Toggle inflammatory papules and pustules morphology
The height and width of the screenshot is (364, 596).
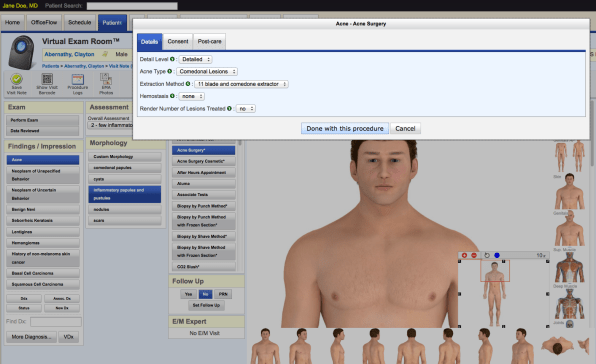(x=125, y=194)
